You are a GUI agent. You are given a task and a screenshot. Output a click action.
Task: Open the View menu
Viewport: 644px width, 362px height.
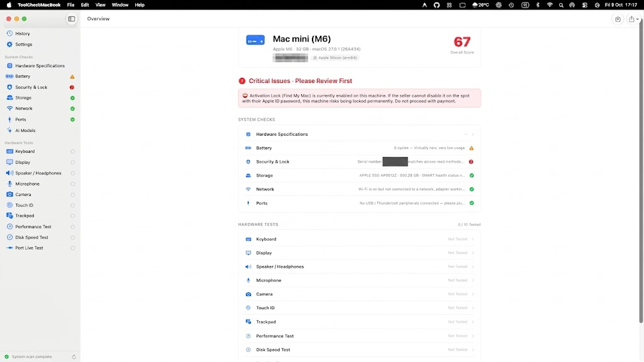[100, 5]
